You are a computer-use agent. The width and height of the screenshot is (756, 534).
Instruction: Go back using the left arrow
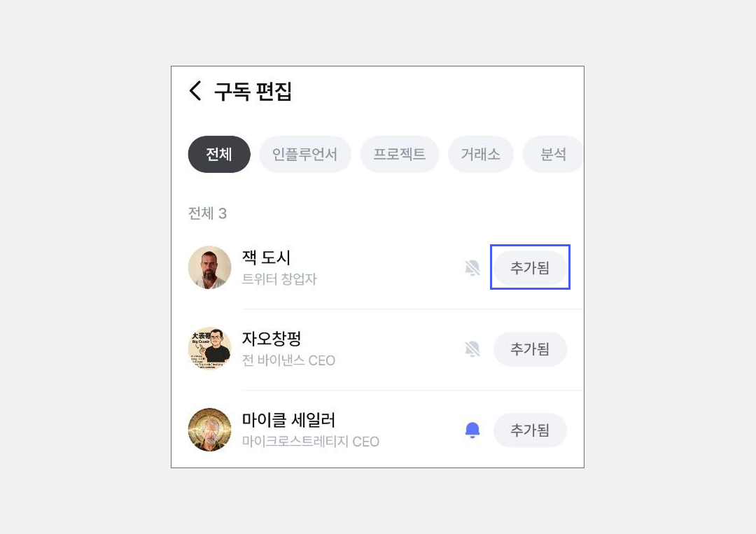coord(195,91)
